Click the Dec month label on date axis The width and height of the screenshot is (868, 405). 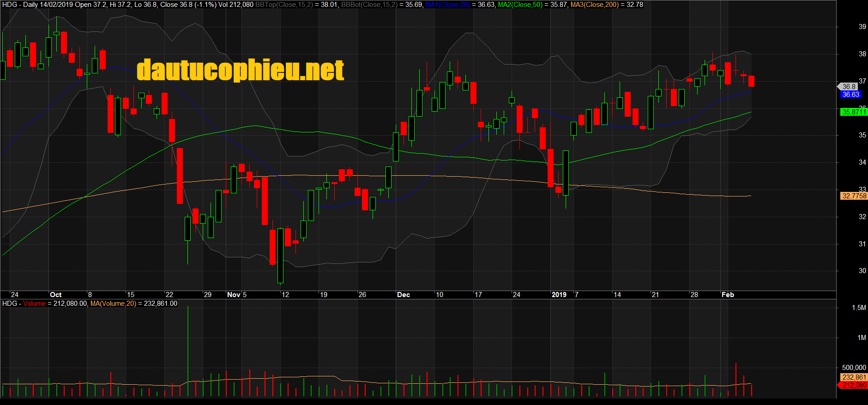pos(404,295)
